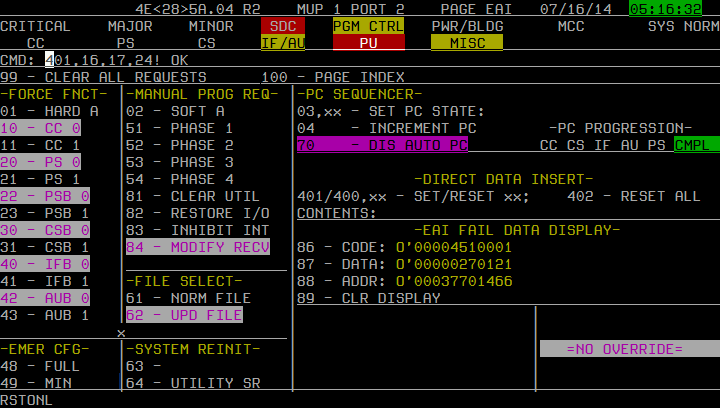This screenshot has width=720, height=408.
Task: Select 88 - ADDR value O'00037701466
Action: 454,281
